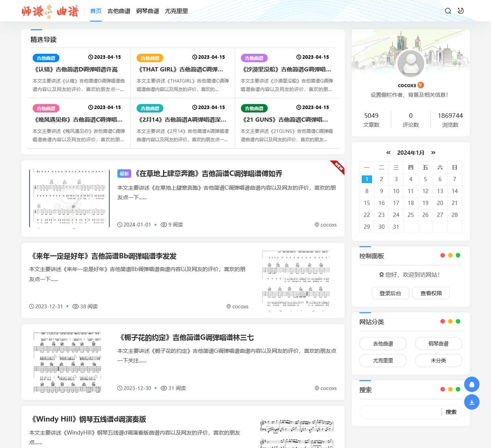Screen dimensions: 491x448
Task: Click the 登录后台 button
Action: [x=390, y=293]
